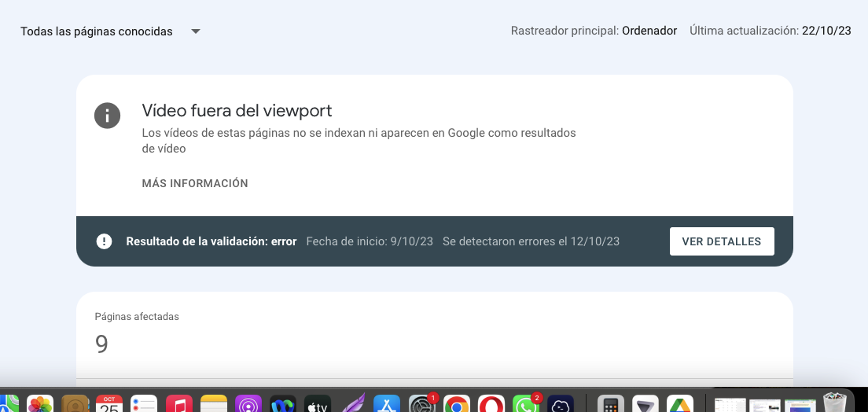868x412 pixels.
Task: Click 'Resultado de la validación: error' text
Action: [x=211, y=241]
